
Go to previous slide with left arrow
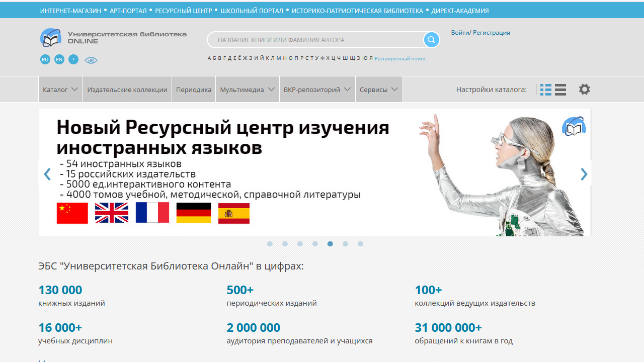(47, 174)
